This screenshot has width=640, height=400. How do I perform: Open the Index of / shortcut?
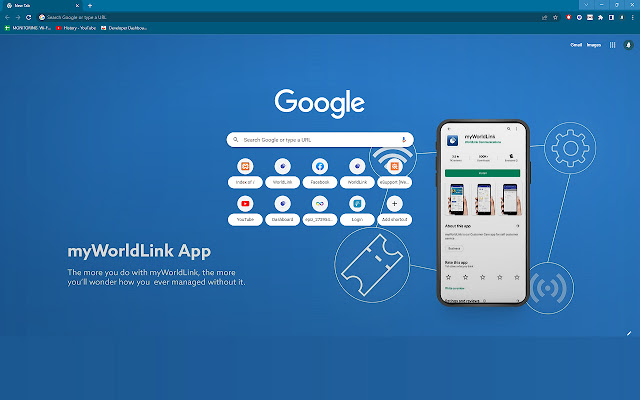pyautogui.click(x=245, y=173)
